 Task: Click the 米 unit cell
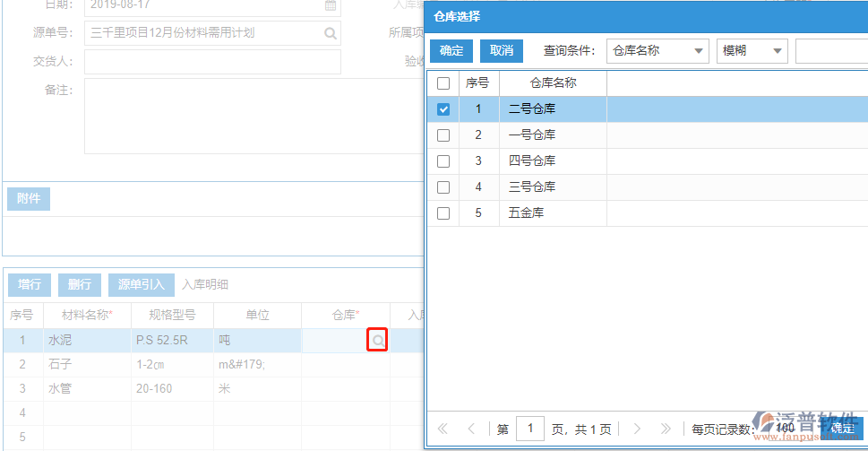click(257, 389)
